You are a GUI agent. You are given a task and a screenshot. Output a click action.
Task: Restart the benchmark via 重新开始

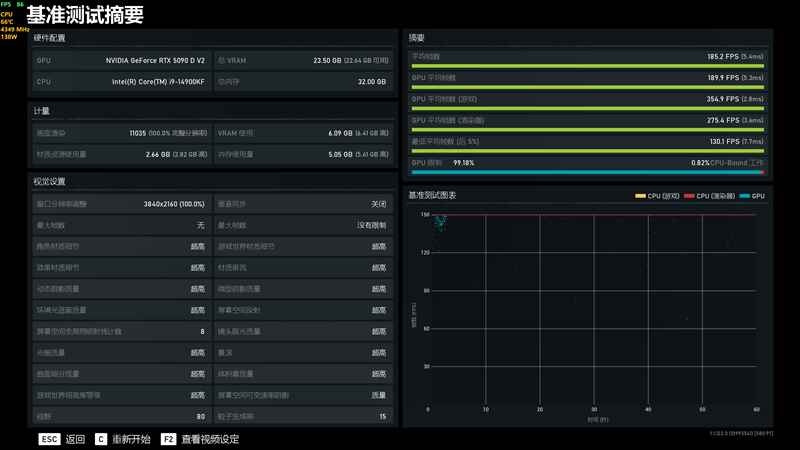click(131, 439)
